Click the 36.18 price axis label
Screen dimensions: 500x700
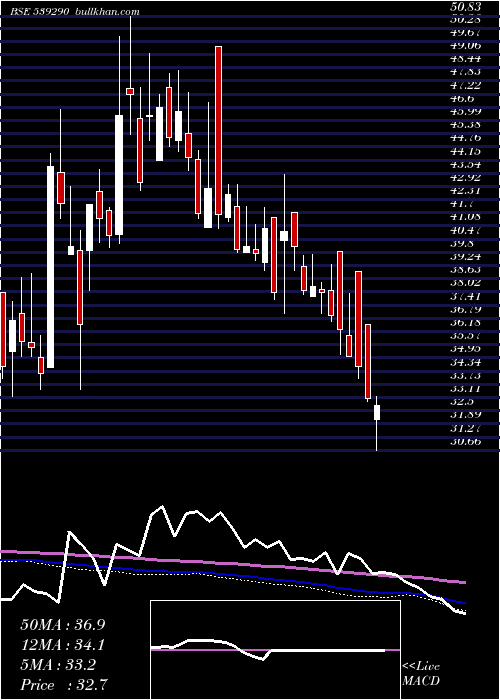(465, 322)
